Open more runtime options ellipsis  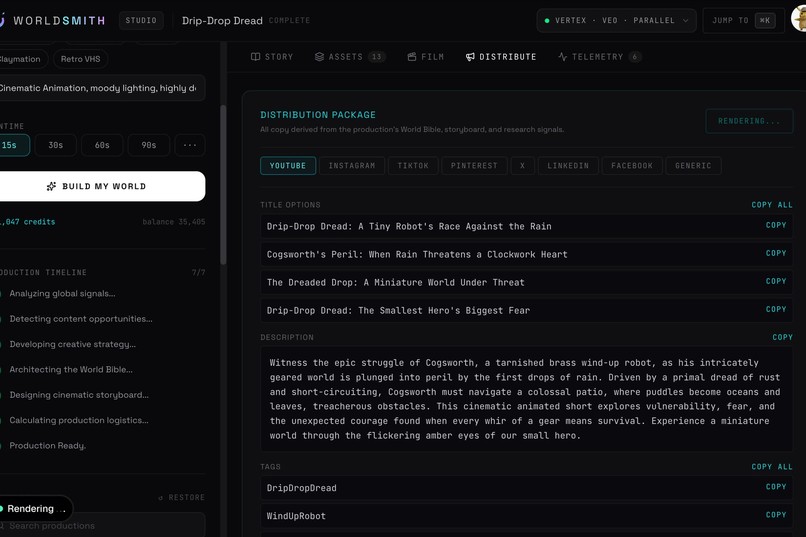[190, 145]
